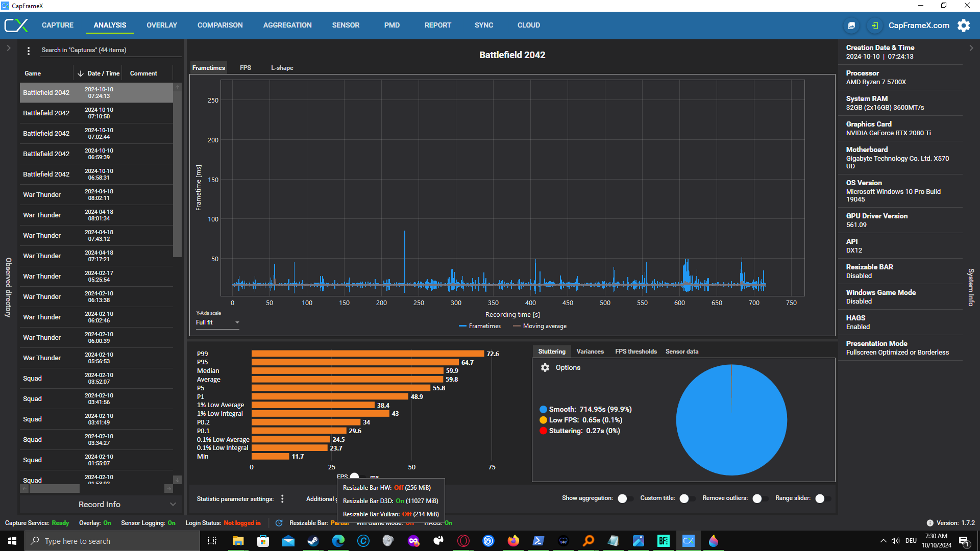Open the COMPARISON tab
This screenshot has width=980, height=551.
point(220,25)
